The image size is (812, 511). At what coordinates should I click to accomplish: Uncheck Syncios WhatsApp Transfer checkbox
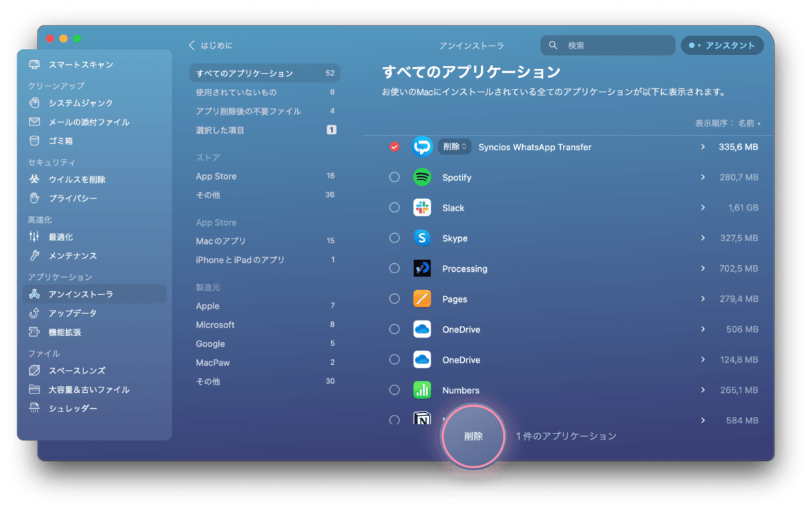[395, 146]
